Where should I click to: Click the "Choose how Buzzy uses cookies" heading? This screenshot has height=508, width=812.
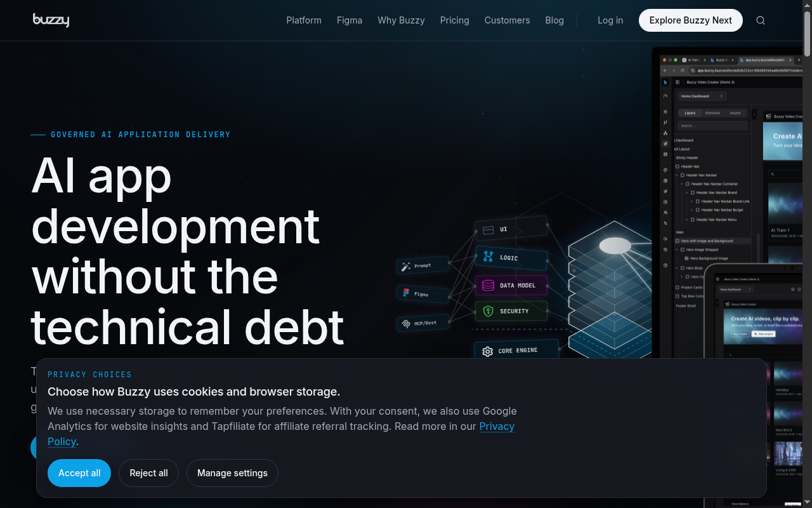(x=194, y=391)
